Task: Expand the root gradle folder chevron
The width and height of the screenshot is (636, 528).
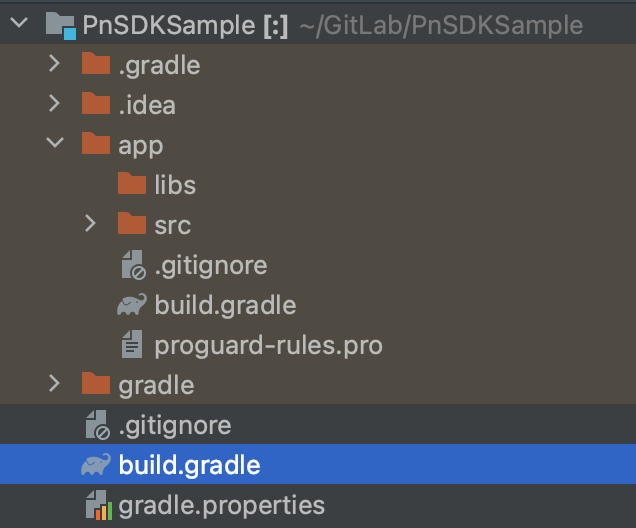Action: point(54,383)
